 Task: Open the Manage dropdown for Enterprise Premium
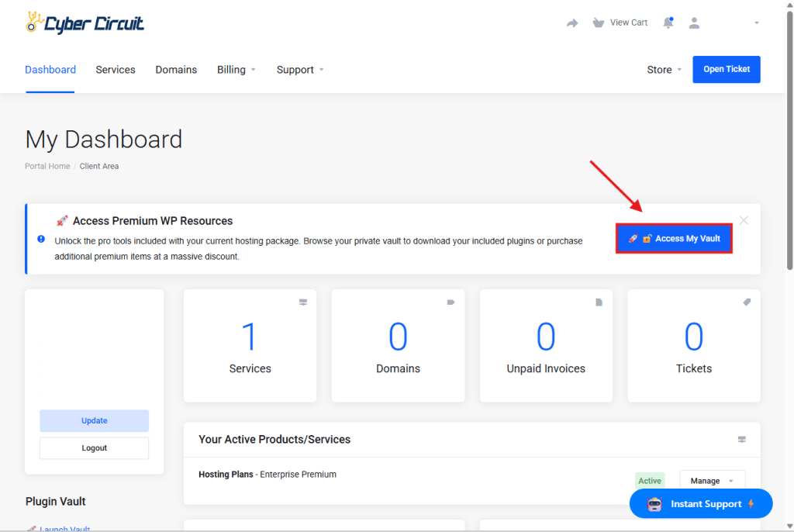[712, 481]
